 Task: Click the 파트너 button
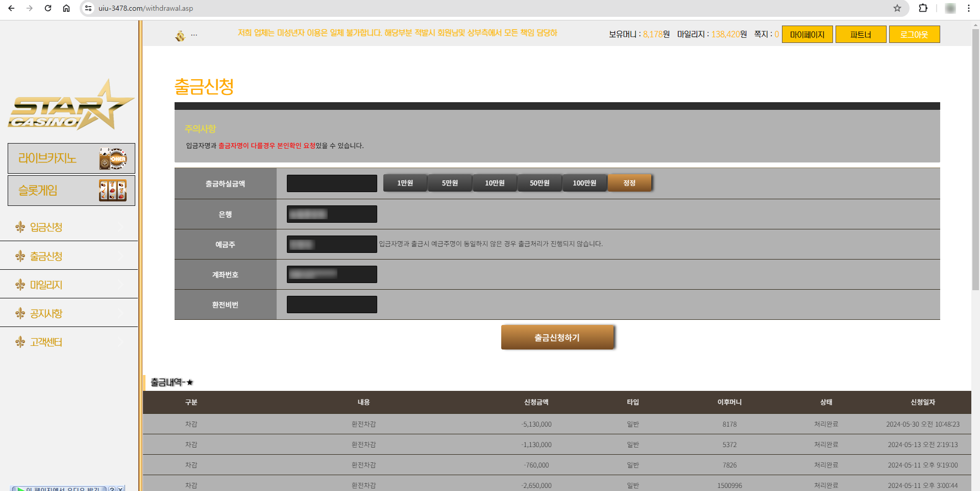(x=861, y=34)
